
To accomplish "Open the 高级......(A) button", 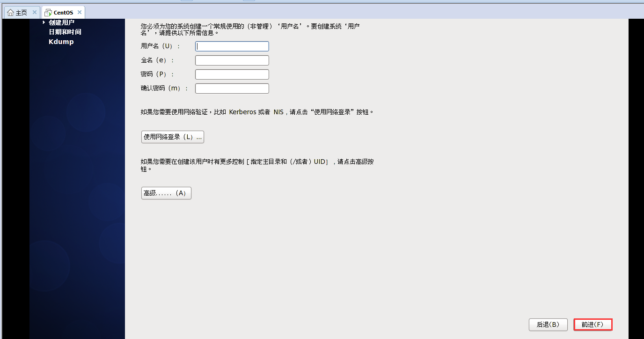I will tap(166, 193).
